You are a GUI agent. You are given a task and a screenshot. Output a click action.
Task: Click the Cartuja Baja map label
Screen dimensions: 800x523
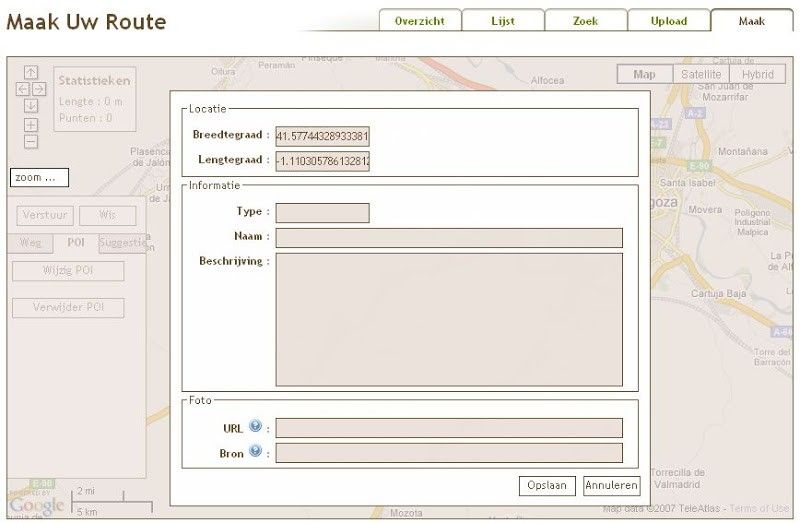point(718,293)
